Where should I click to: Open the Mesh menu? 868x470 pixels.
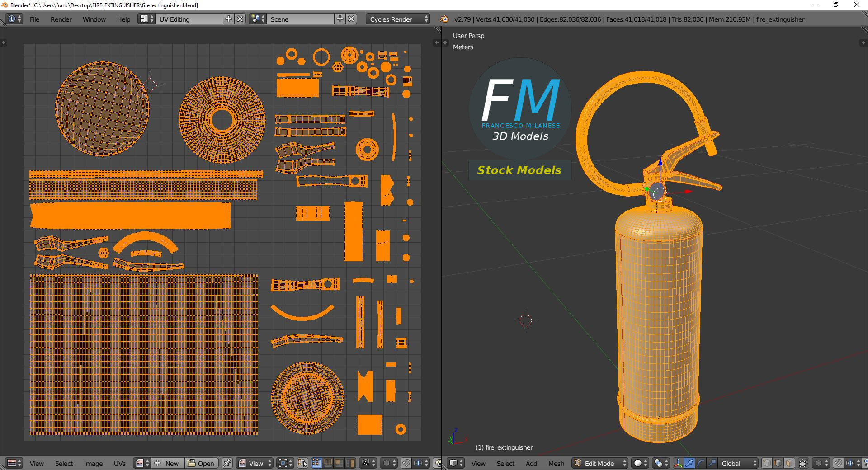(556, 463)
